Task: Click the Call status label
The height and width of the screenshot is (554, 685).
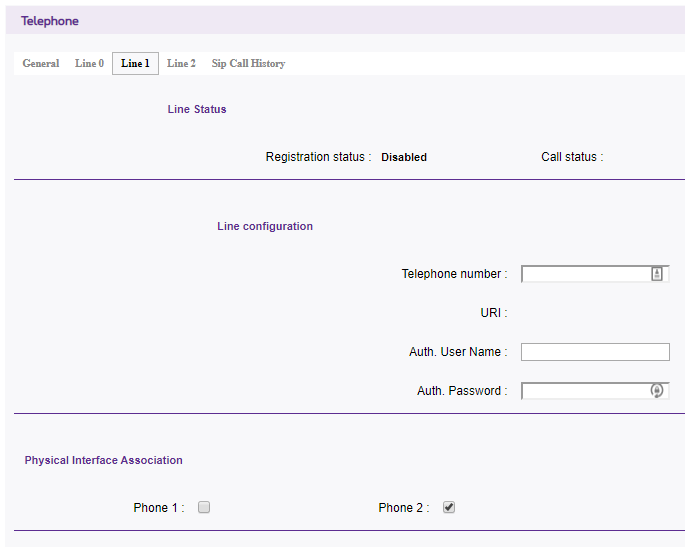Action: pyautogui.click(x=571, y=157)
